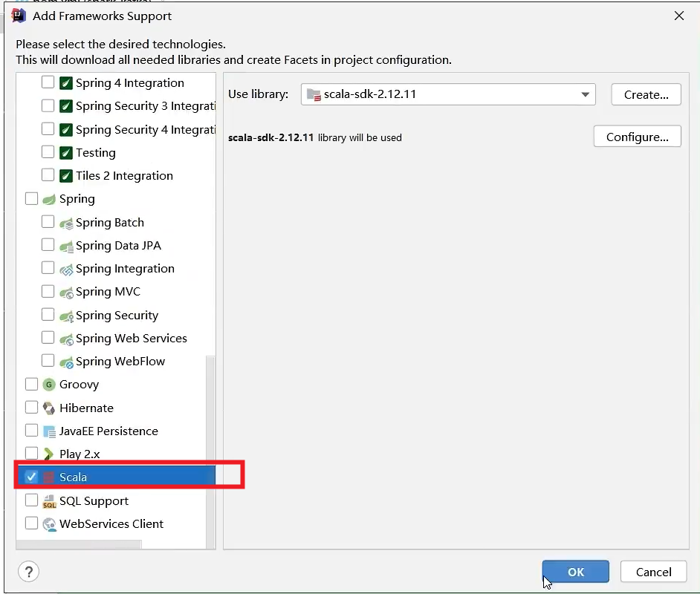Screen dimensions: 700x594
Task: Check the Play 2.x checkbox
Action: [31, 454]
